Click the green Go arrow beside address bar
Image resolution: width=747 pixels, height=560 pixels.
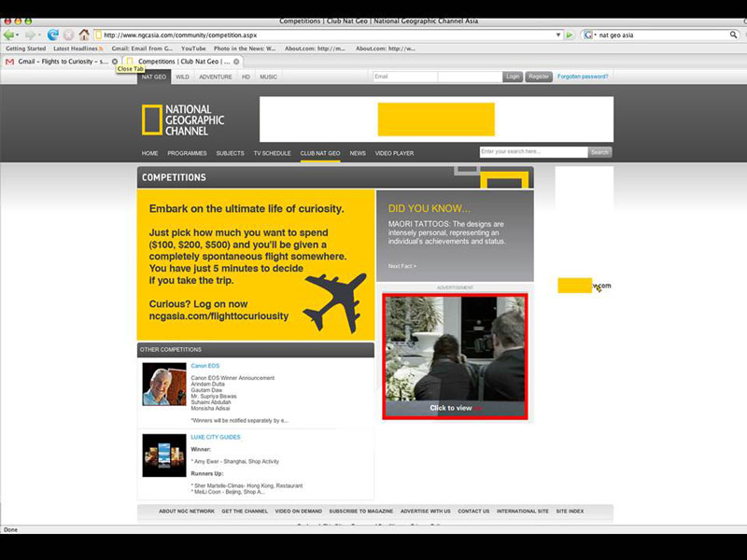coord(570,35)
